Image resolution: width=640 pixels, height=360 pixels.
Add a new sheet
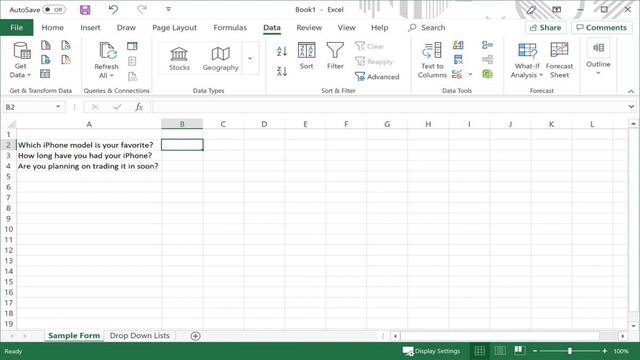click(196, 336)
